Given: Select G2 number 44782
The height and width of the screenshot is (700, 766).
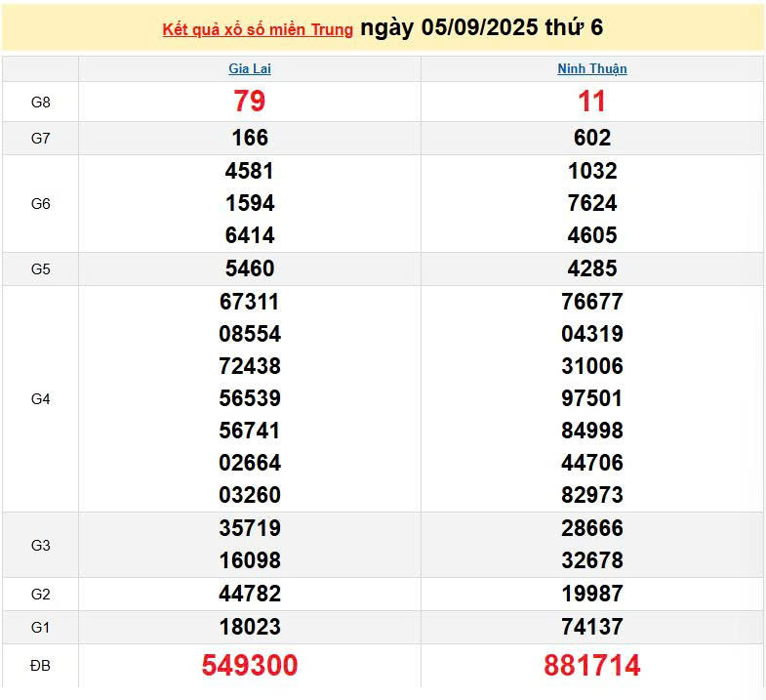Looking at the screenshot, I should 250,594.
